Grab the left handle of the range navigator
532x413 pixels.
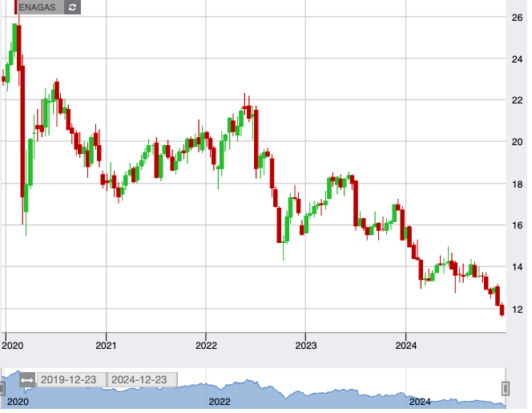coord(2,389)
